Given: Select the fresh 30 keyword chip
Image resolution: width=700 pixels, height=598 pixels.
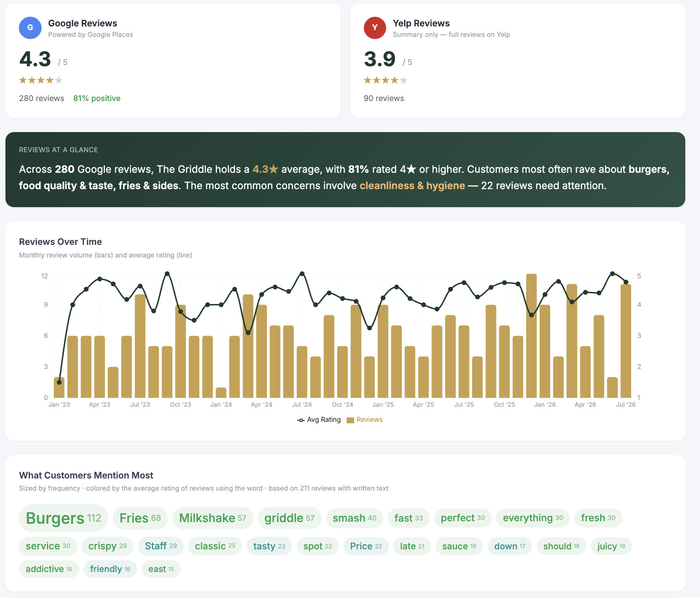Looking at the screenshot, I should click(598, 518).
